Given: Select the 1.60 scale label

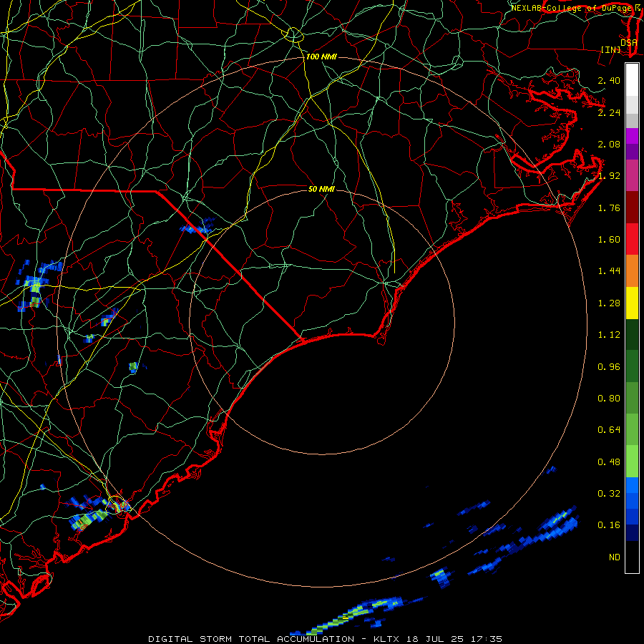Looking at the screenshot, I should [x=609, y=240].
